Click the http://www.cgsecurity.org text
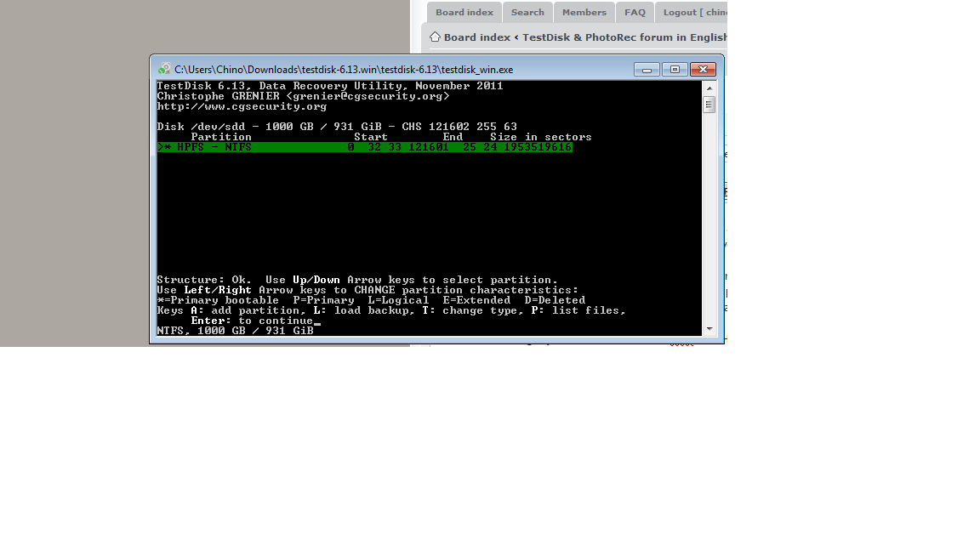The image size is (980, 551). 242,107
